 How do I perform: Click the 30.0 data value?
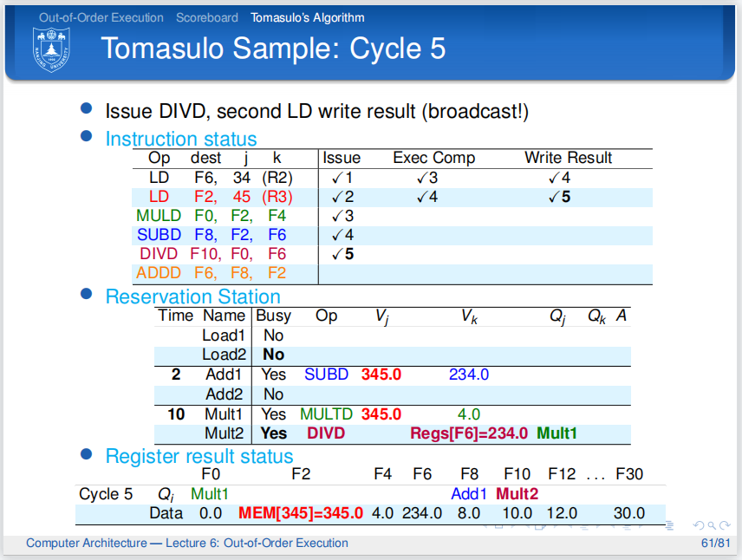629,513
